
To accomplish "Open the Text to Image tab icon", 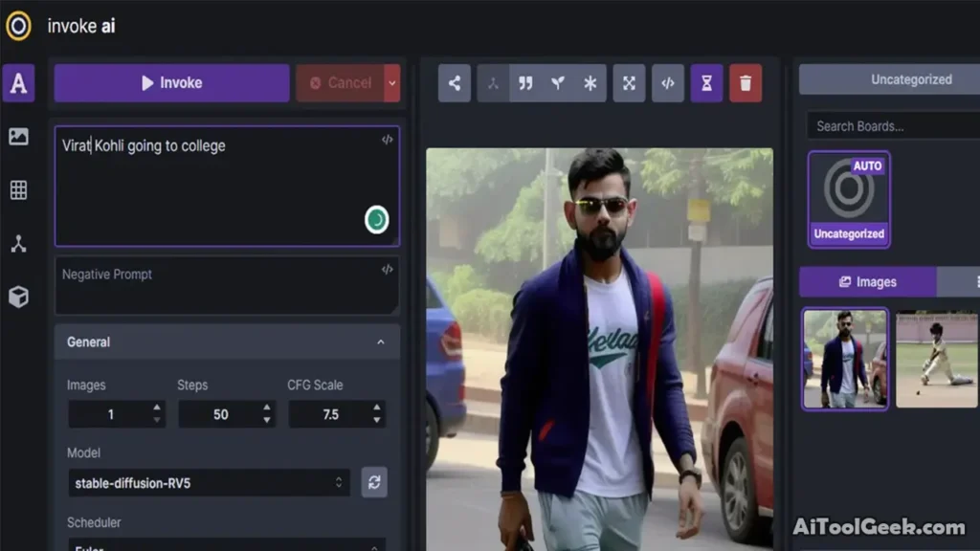I will 18,83.
